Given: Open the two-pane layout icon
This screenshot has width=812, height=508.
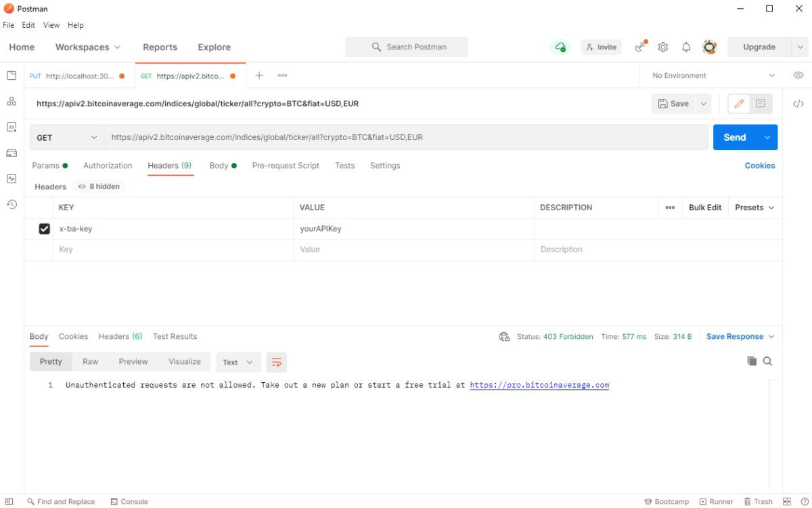Looking at the screenshot, I should pos(786,501).
